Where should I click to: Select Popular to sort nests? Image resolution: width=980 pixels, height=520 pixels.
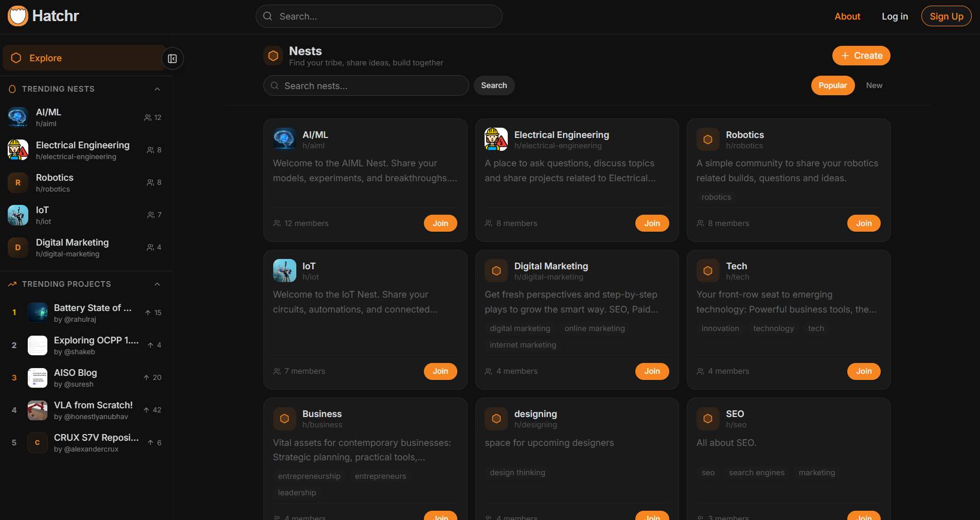pos(832,85)
